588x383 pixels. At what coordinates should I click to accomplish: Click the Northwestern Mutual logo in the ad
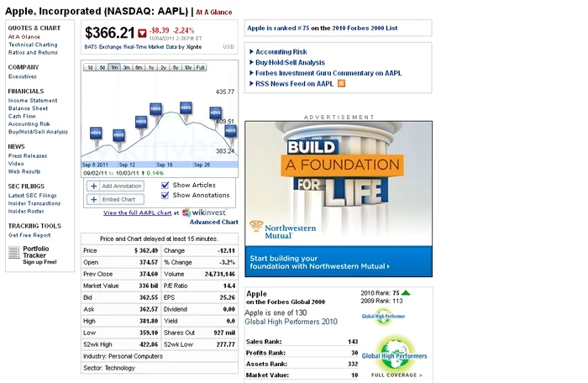click(x=283, y=231)
